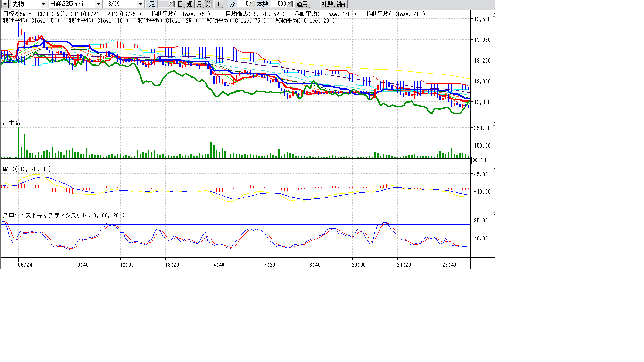Switch to weekly chart with 週 button

190,4
